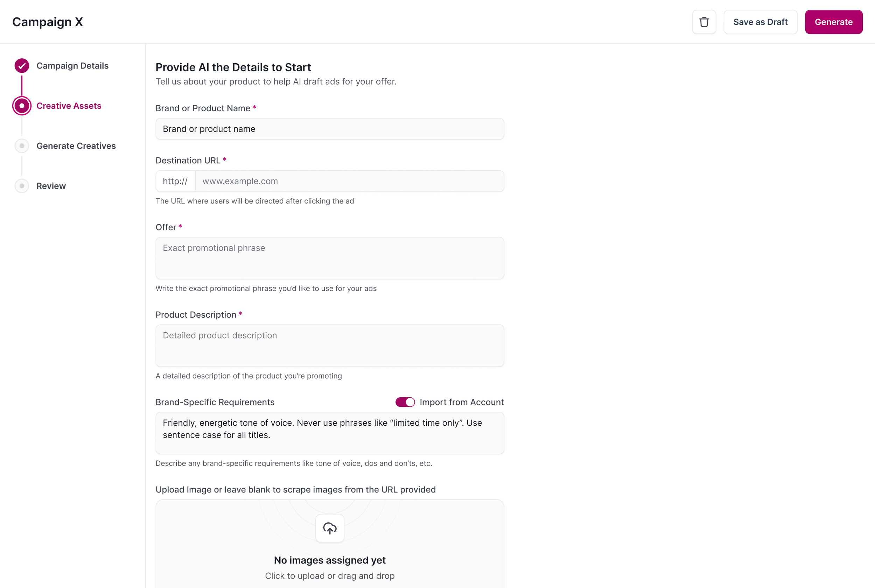Click the Campaign Details checkmark step icon

coord(22,66)
